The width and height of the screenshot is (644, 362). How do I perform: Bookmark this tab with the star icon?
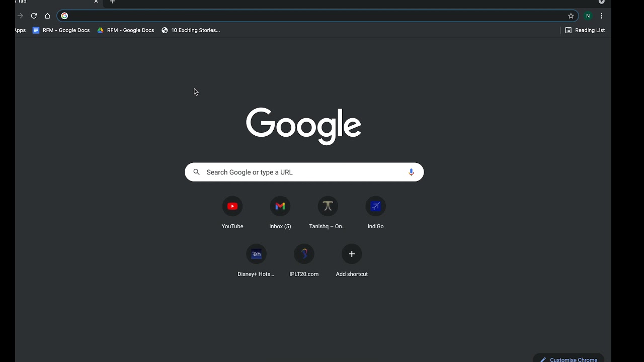pos(571,16)
